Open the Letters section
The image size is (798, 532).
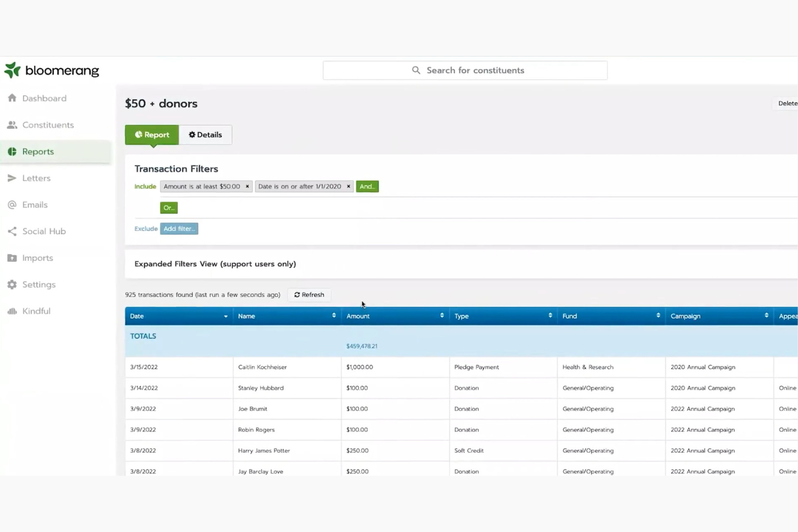pos(36,178)
